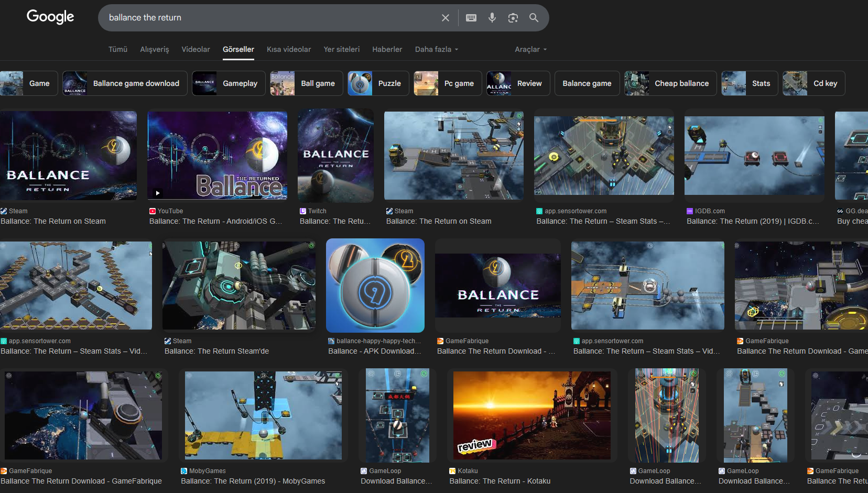Select the Puzzle filter chip

pyautogui.click(x=378, y=83)
